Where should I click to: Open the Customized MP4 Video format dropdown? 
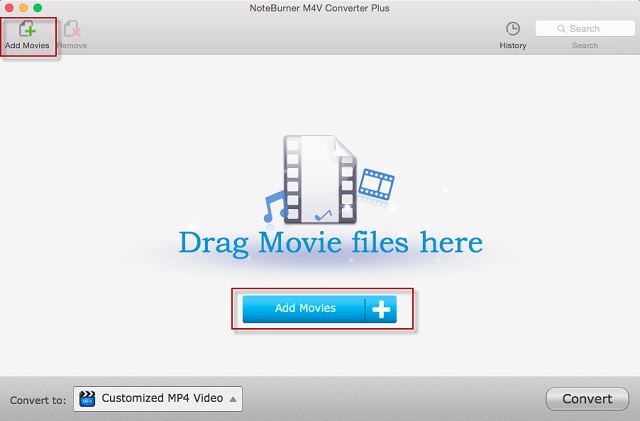(158, 399)
